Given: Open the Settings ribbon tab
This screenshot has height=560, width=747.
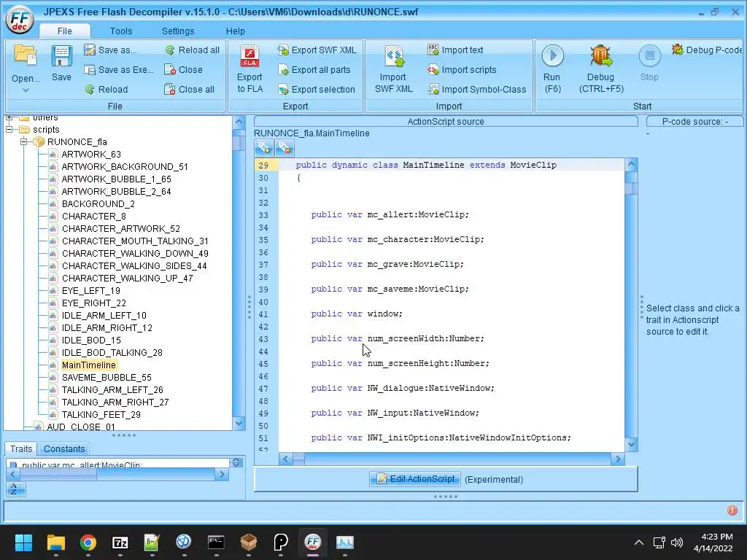Looking at the screenshot, I should (178, 31).
